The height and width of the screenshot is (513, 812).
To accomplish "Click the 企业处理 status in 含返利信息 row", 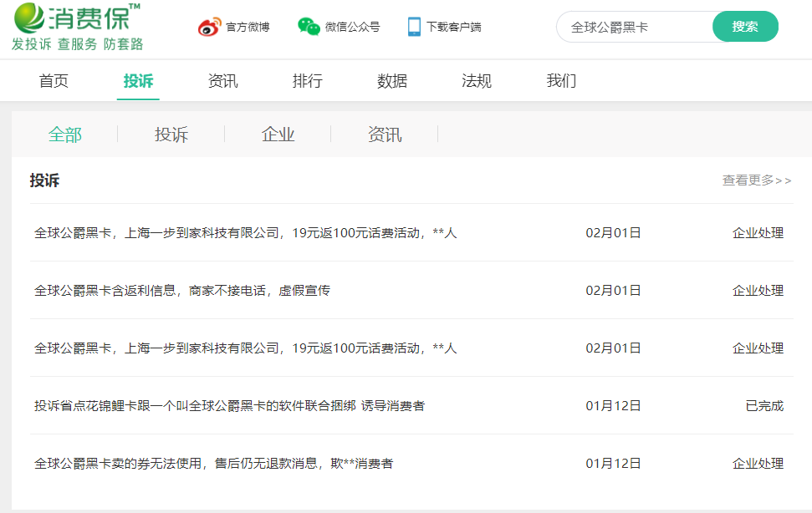I will tap(758, 291).
